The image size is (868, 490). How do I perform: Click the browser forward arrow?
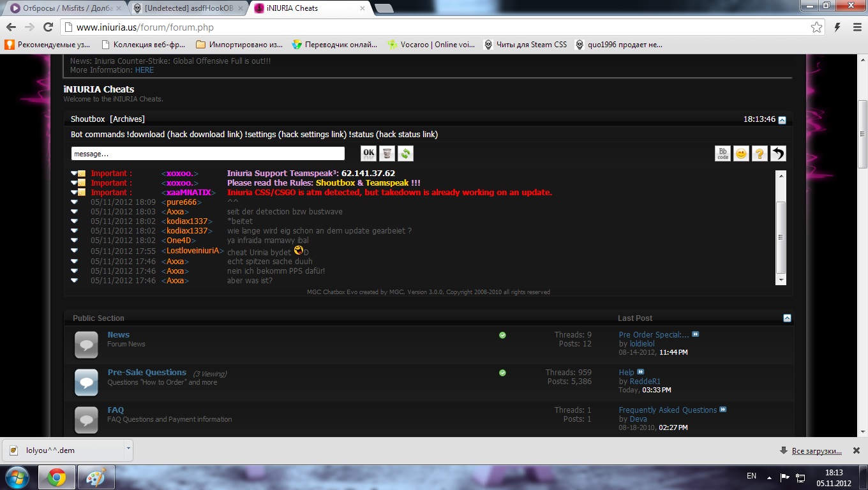29,27
